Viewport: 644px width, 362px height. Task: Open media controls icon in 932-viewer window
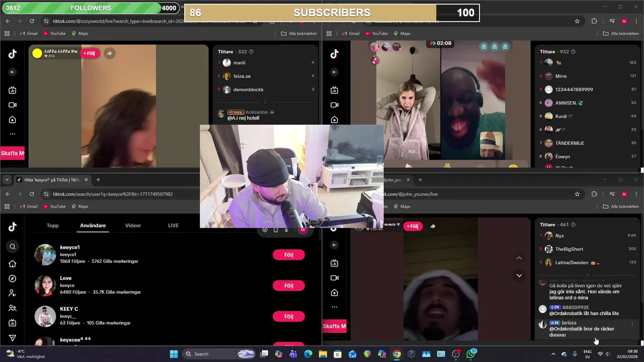point(612,21)
